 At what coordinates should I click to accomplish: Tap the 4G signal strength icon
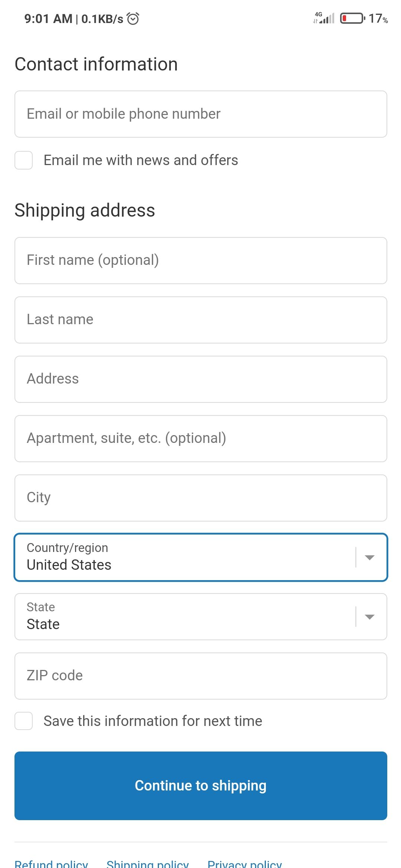tap(324, 18)
